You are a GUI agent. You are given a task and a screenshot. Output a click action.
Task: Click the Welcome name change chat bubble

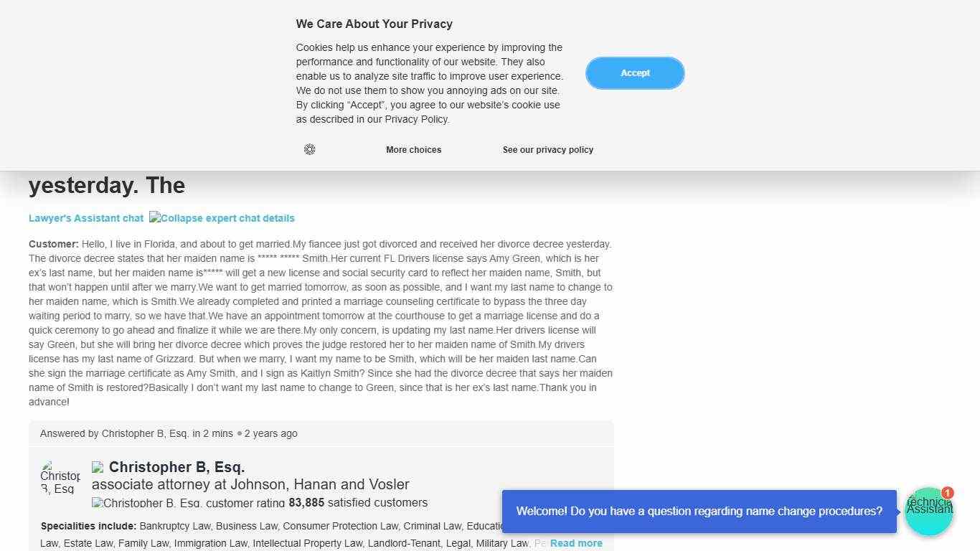pyautogui.click(x=699, y=512)
